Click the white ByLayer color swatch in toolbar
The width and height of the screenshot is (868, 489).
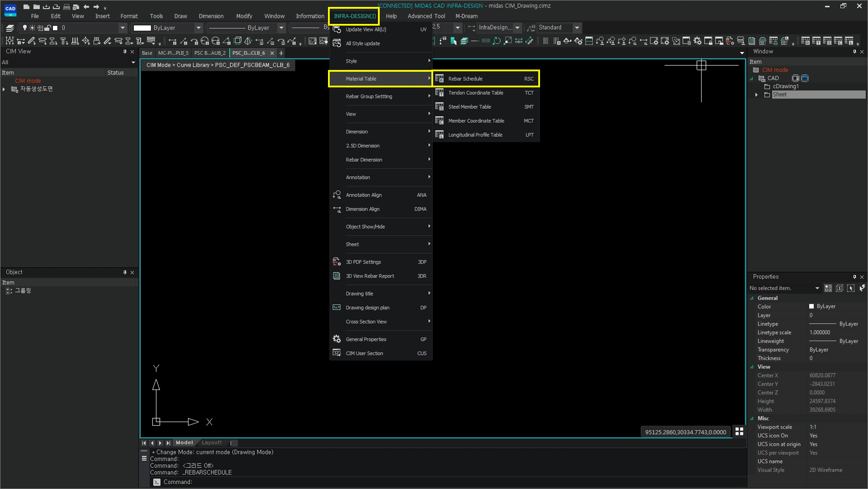pyautogui.click(x=142, y=28)
